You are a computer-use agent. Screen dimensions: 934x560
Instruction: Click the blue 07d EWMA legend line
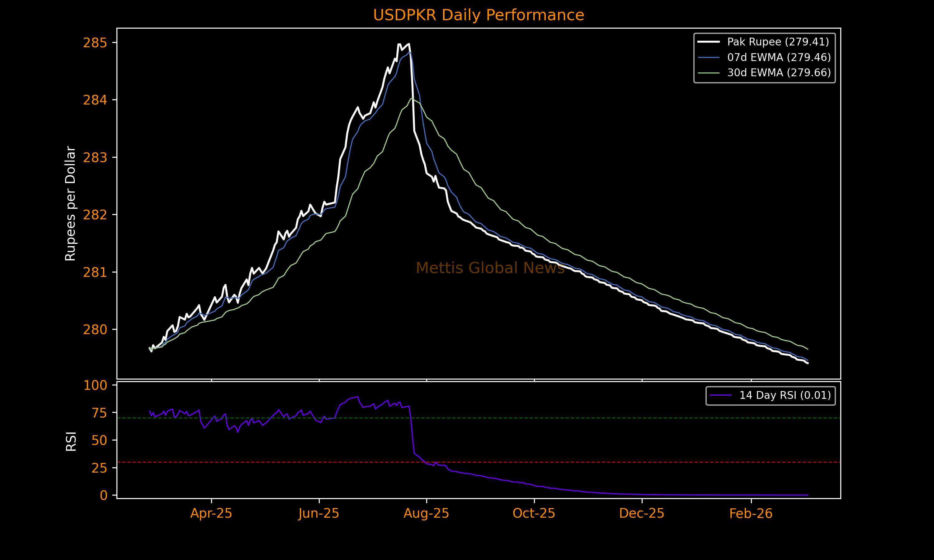coord(708,57)
